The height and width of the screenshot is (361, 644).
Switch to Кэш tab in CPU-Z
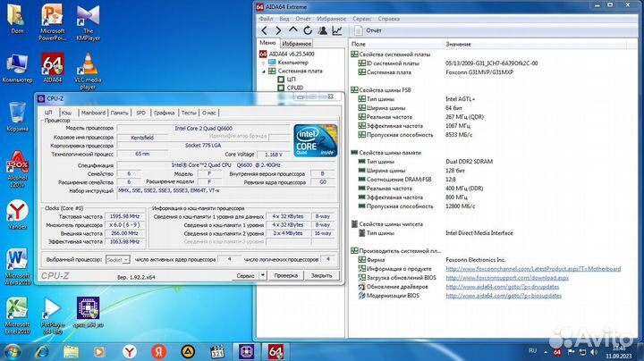(66, 113)
